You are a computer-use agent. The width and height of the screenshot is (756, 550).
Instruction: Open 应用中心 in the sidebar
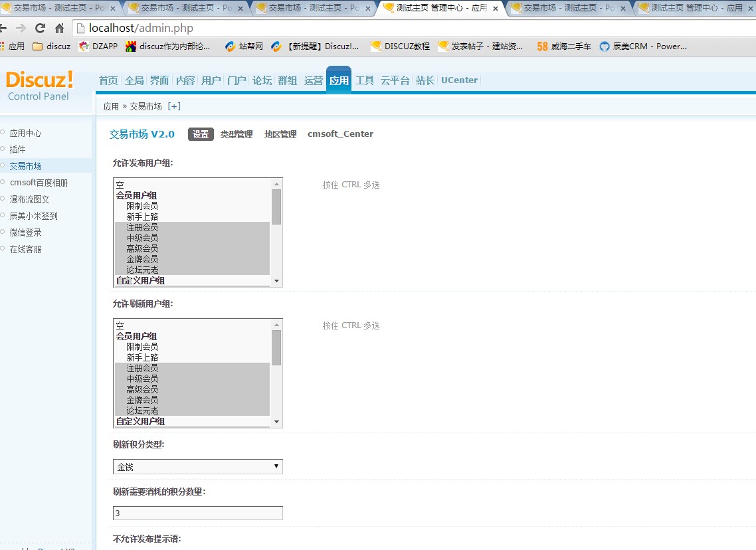coord(25,133)
